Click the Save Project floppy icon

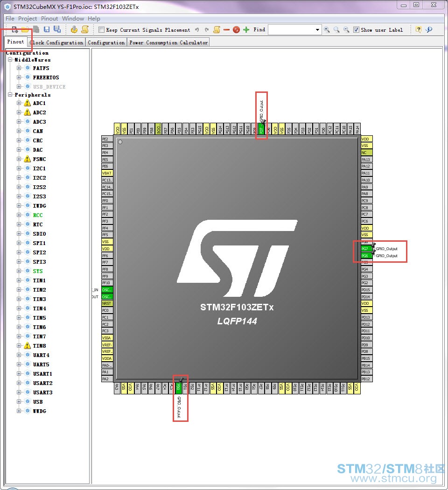pos(47,29)
